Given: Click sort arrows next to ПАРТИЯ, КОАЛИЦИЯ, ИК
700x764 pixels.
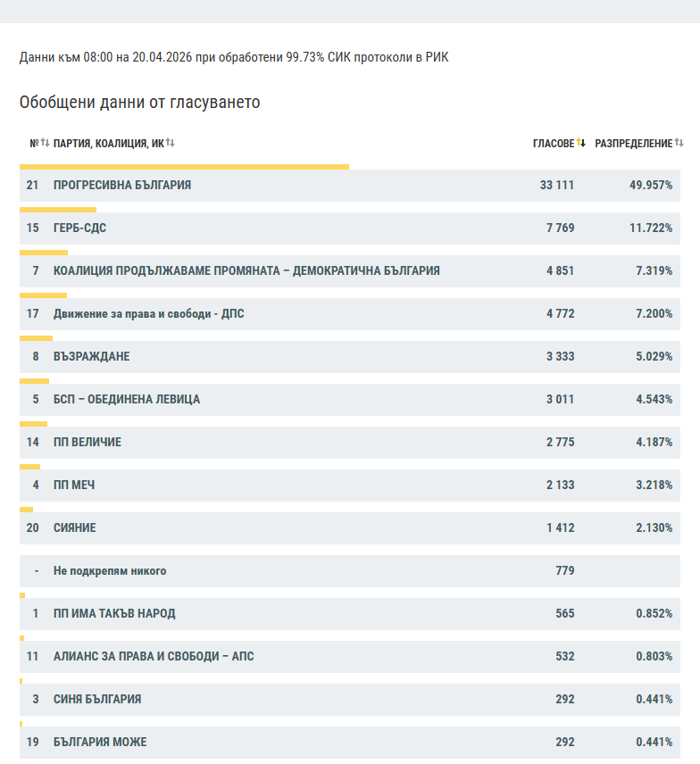Looking at the screenshot, I should click(x=171, y=143).
